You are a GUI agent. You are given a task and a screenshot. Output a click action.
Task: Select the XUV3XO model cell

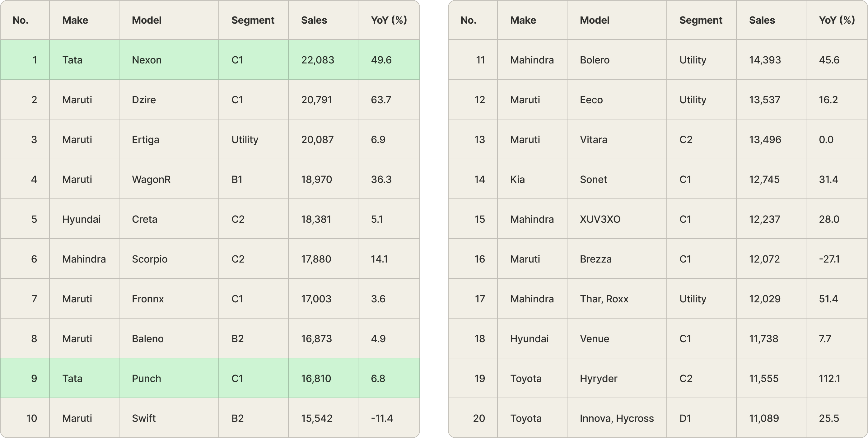click(x=600, y=219)
